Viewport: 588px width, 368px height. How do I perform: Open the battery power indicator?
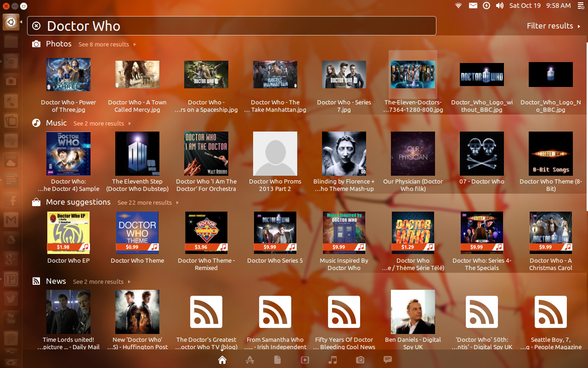tap(486, 6)
